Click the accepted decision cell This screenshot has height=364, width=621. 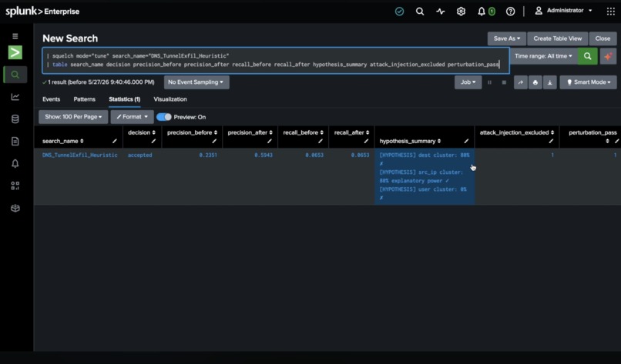pyautogui.click(x=139, y=155)
